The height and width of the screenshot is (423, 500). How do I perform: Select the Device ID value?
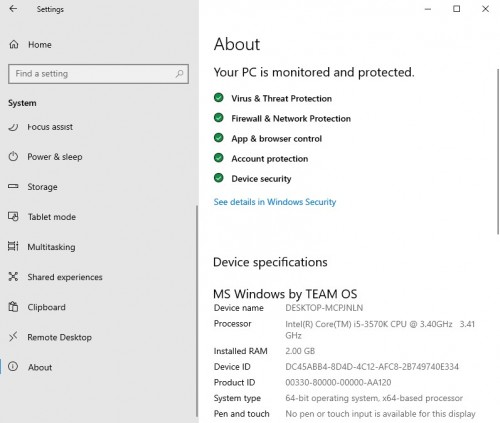click(372, 367)
